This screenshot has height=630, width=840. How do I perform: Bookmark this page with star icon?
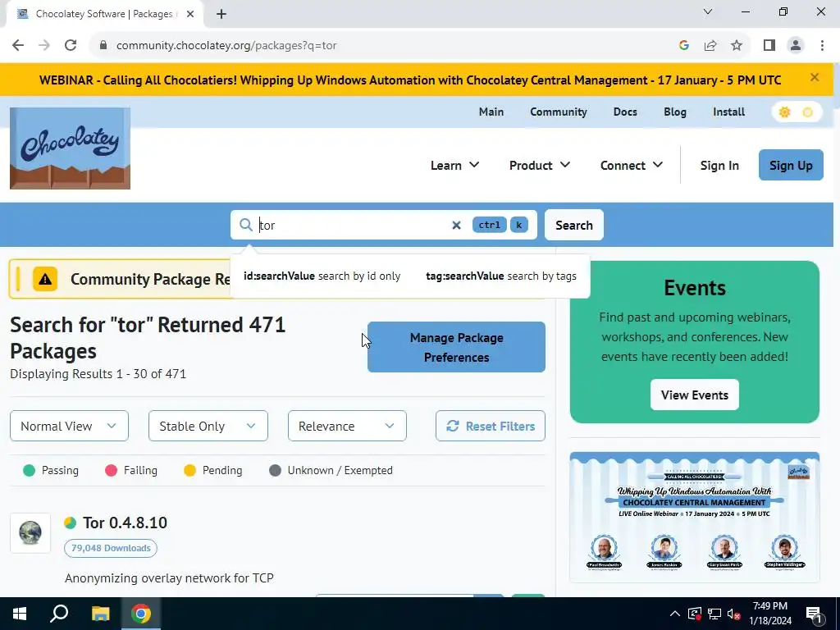[x=737, y=46]
